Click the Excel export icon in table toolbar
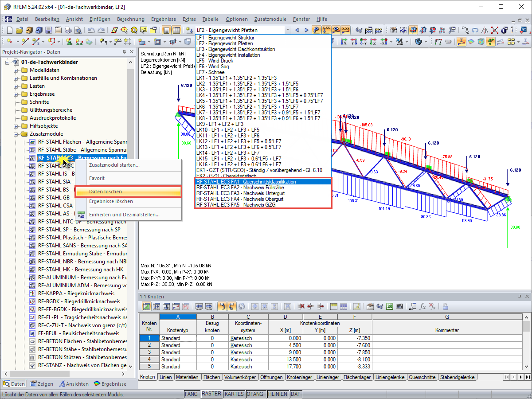Viewport: 532px width, 399px height. 389,306
